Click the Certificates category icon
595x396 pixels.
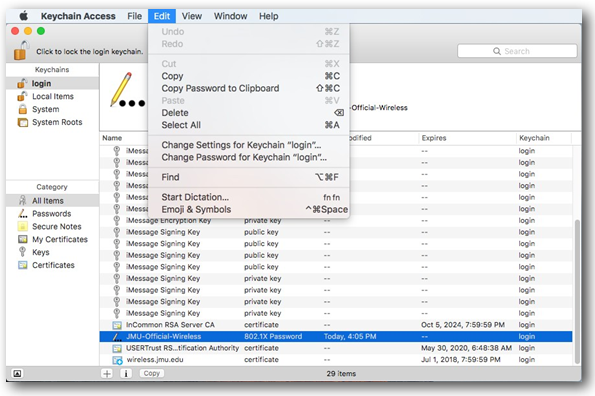tap(23, 265)
